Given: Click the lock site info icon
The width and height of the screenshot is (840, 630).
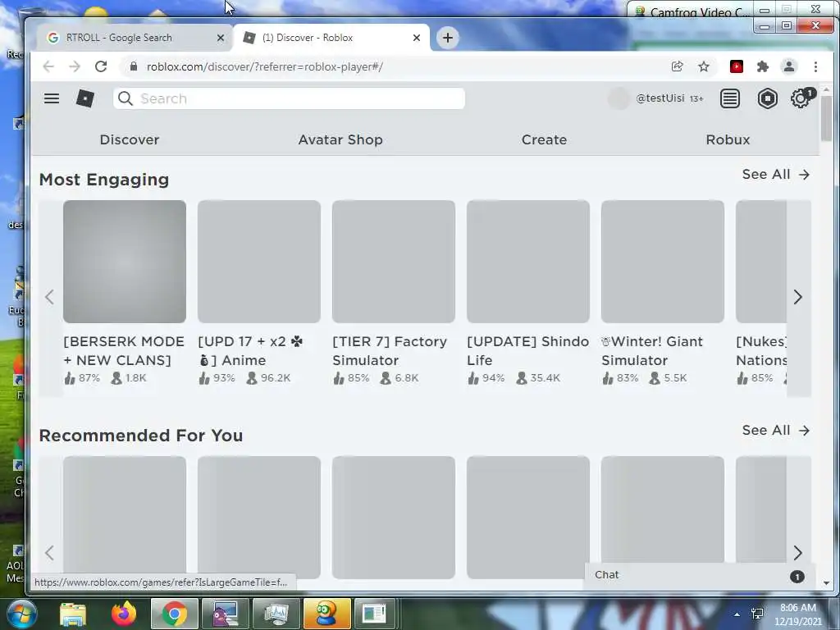Looking at the screenshot, I should point(134,66).
